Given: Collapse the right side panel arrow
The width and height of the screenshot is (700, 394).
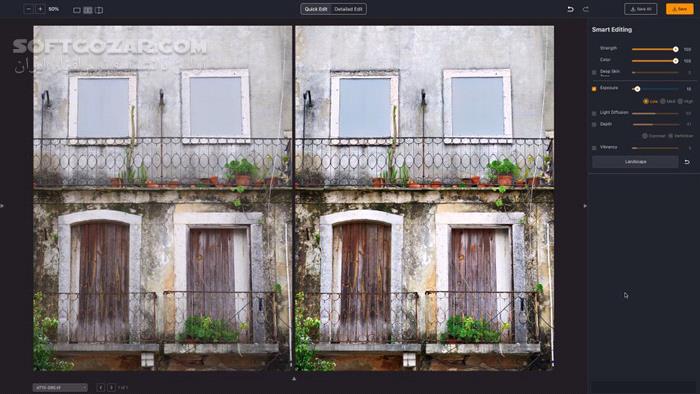Looking at the screenshot, I should (585, 206).
